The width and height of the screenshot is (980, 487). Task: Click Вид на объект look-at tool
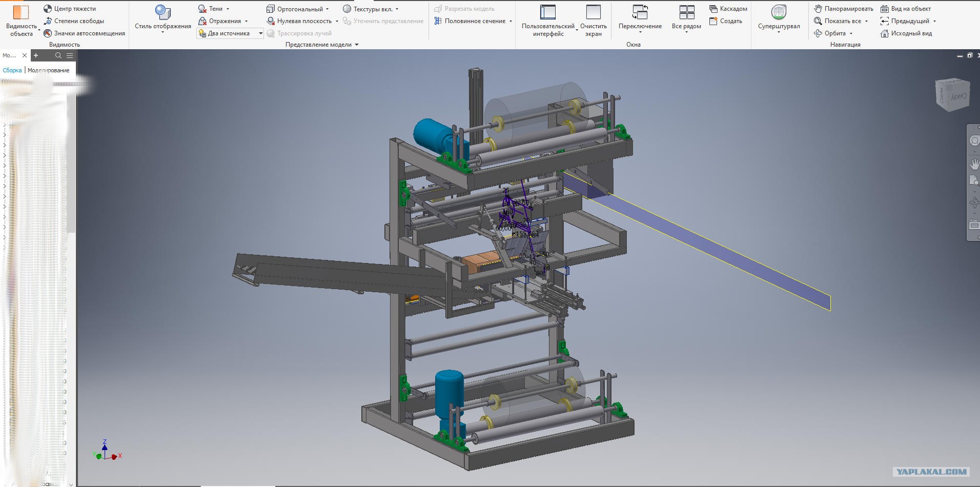905,9
